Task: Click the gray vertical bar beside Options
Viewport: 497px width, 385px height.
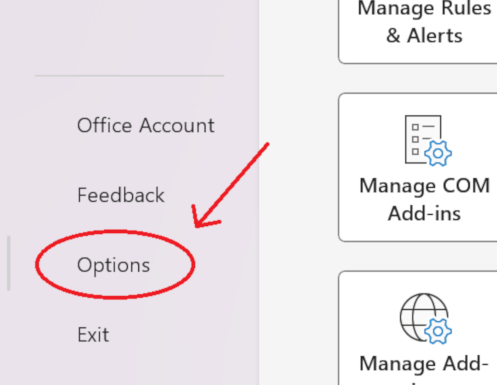Action: click(9, 263)
